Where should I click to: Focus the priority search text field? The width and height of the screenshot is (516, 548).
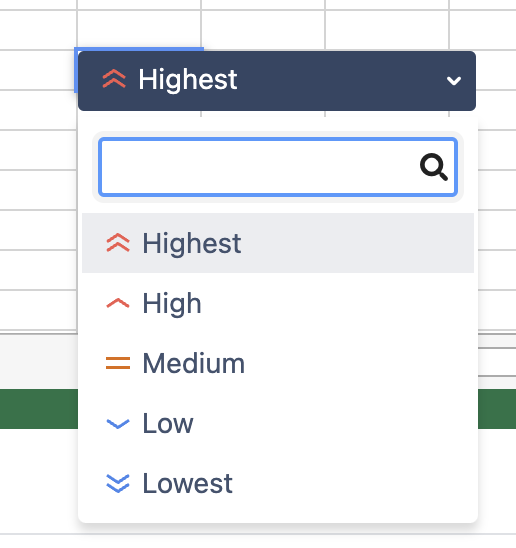[278, 167]
